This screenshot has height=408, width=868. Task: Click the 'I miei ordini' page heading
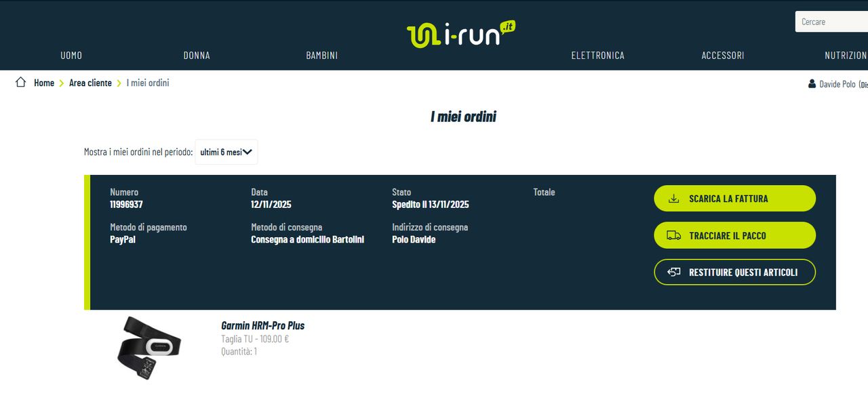(x=464, y=117)
